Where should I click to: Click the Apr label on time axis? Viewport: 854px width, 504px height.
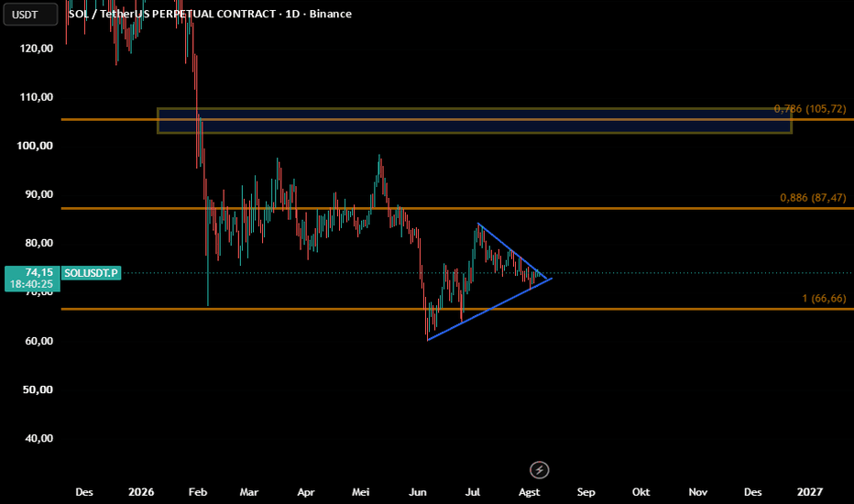click(x=306, y=492)
